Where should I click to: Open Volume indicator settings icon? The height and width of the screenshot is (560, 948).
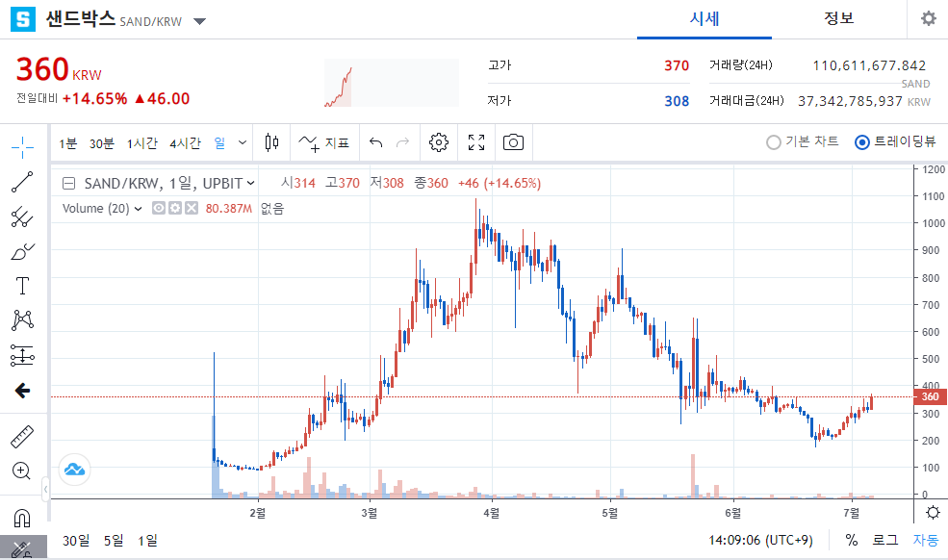[x=175, y=208]
